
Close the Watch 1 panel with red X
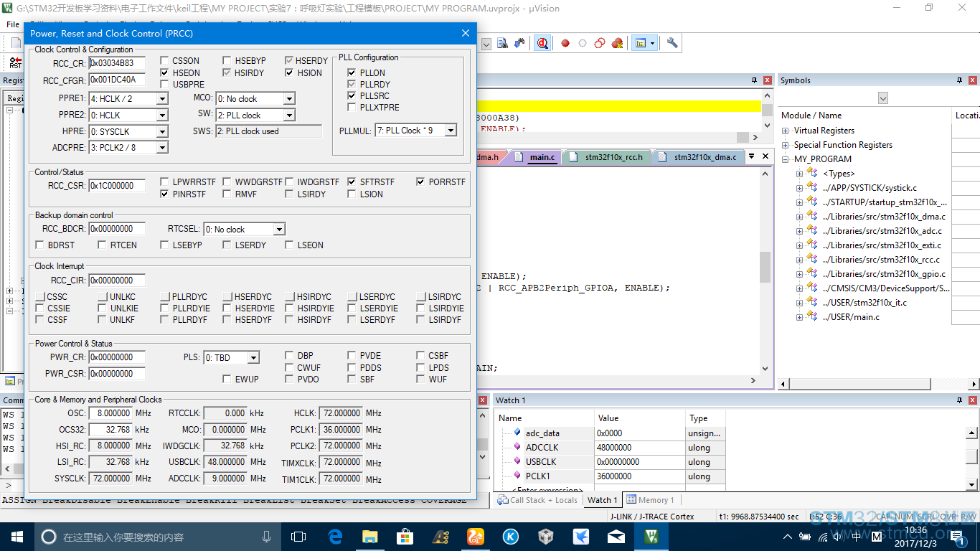[x=972, y=400]
